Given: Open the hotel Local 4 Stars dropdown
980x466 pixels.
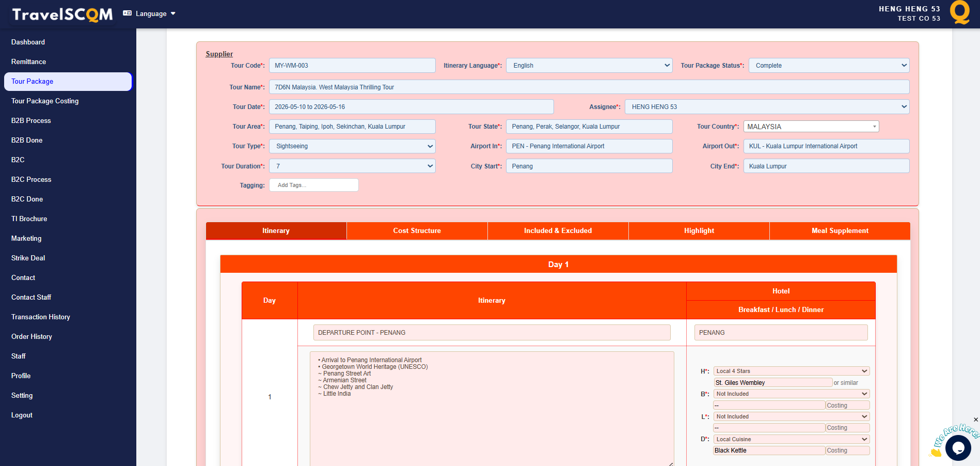Looking at the screenshot, I should [x=791, y=371].
